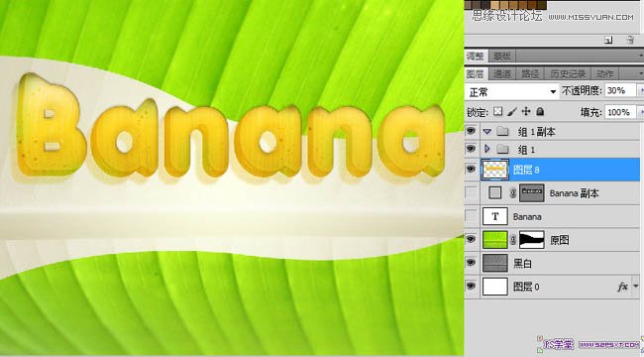The width and height of the screenshot is (644, 357).
Task: Hide 图层 0 with its eye icon
Action: (x=471, y=286)
